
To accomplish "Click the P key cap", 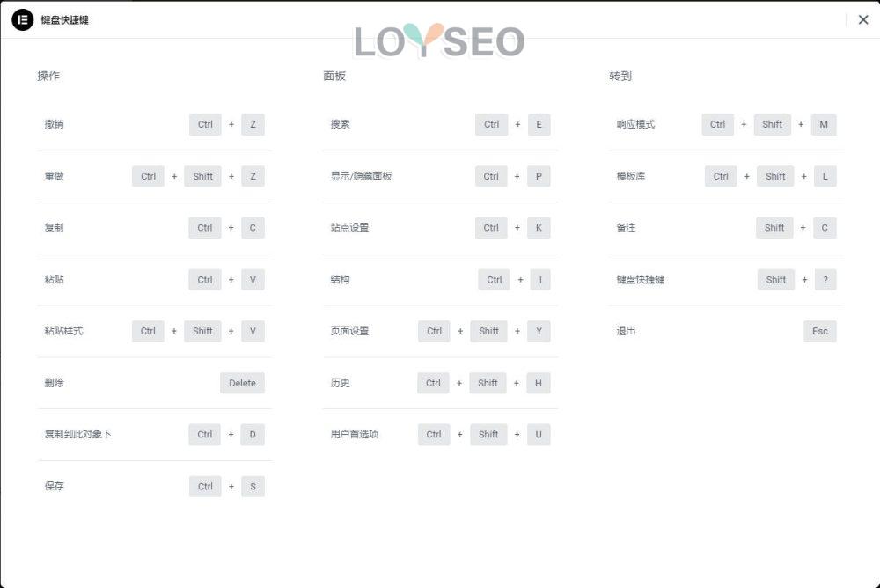I will (539, 176).
